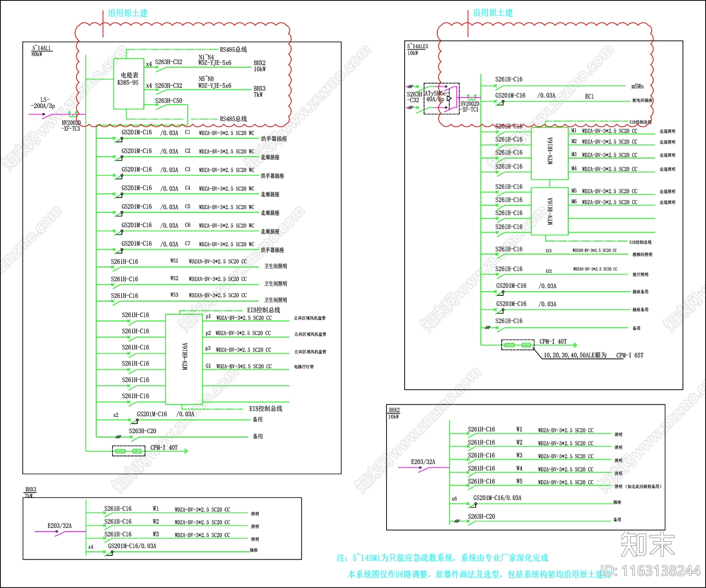Click circuit label C7
This screenshot has width=706, height=588.
pos(188,243)
